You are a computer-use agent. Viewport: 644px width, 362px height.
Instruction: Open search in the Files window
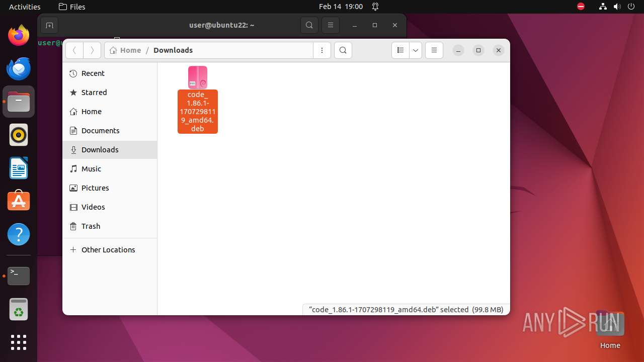(343, 50)
